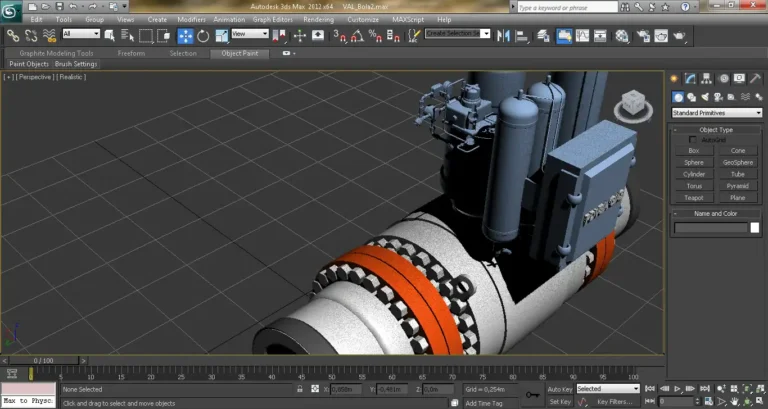Toggle the Auto Key animation mode
Image resolution: width=768 pixels, height=409 pixels.
pos(559,389)
